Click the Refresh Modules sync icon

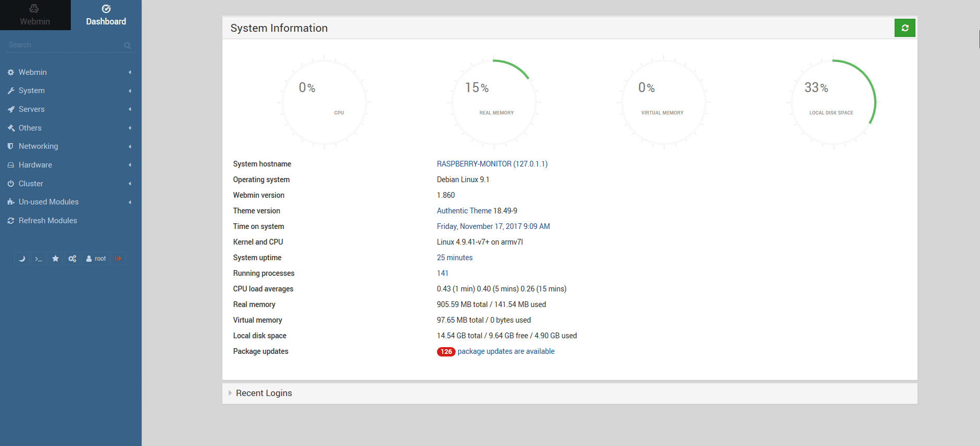10,221
